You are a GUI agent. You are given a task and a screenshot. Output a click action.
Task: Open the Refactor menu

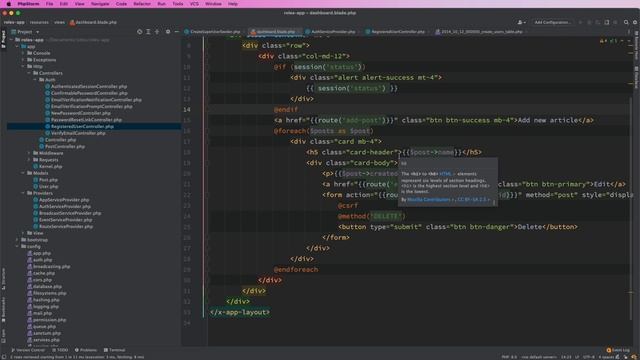tap(142, 4)
